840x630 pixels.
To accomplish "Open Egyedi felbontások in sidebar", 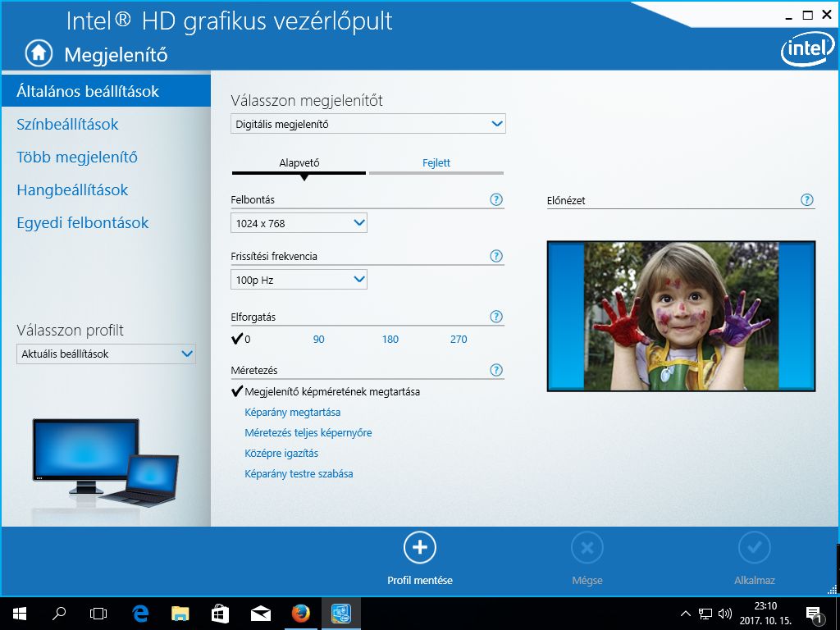I will click(x=83, y=223).
